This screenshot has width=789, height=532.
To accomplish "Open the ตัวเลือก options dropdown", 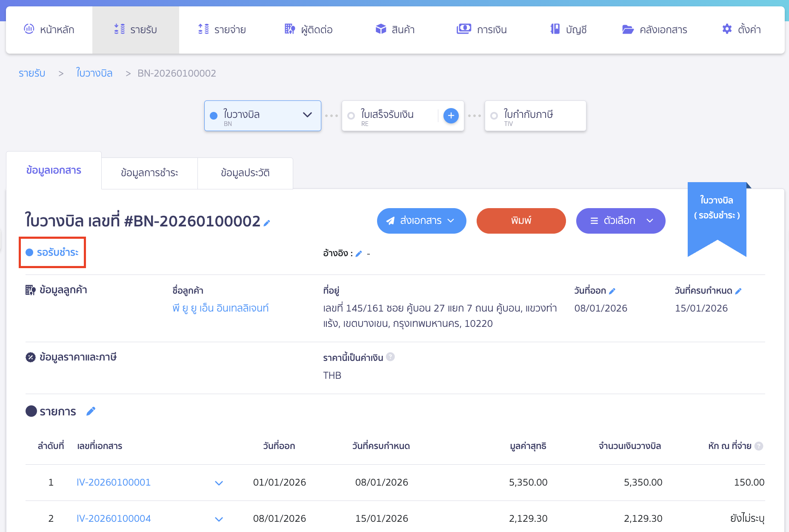I will [620, 220].
